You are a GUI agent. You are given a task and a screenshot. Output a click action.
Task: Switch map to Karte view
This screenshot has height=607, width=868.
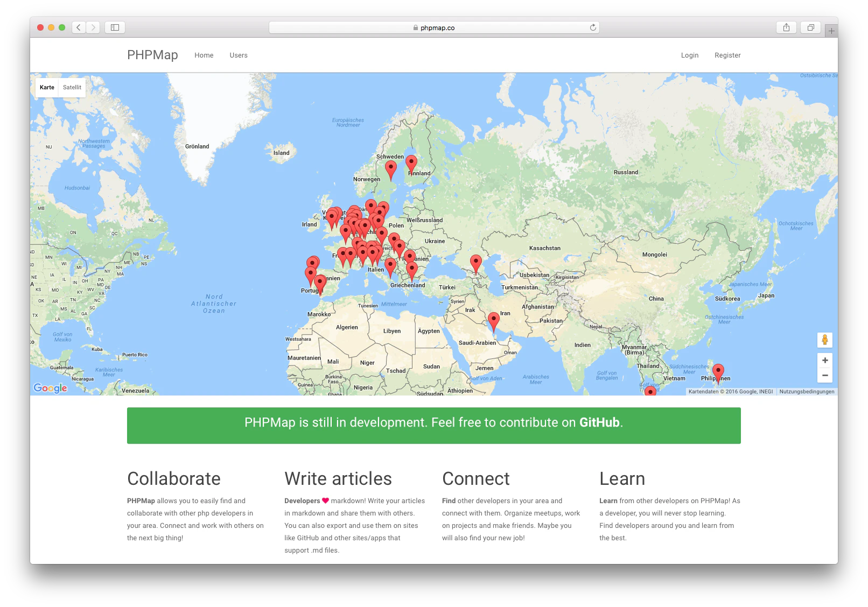(x=47, y=87)
